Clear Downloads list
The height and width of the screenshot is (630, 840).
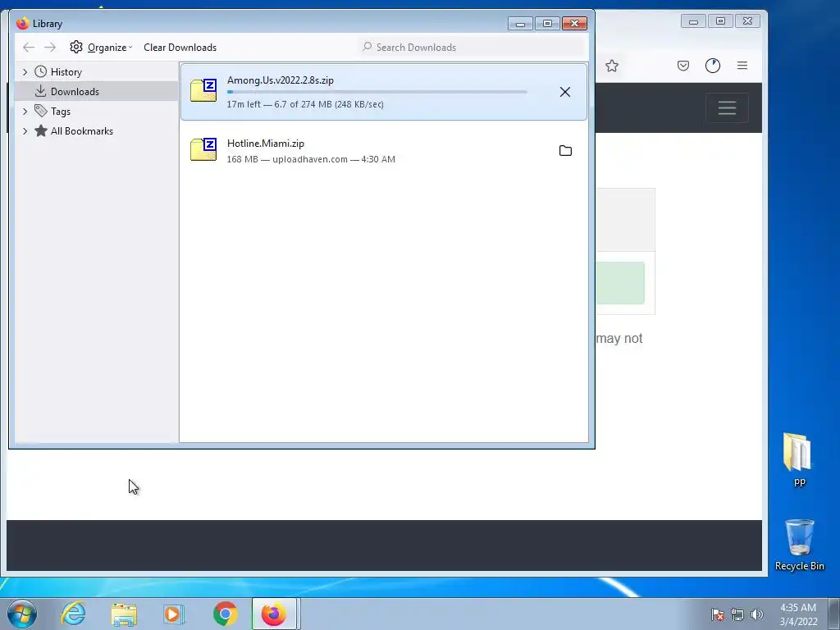180,47
